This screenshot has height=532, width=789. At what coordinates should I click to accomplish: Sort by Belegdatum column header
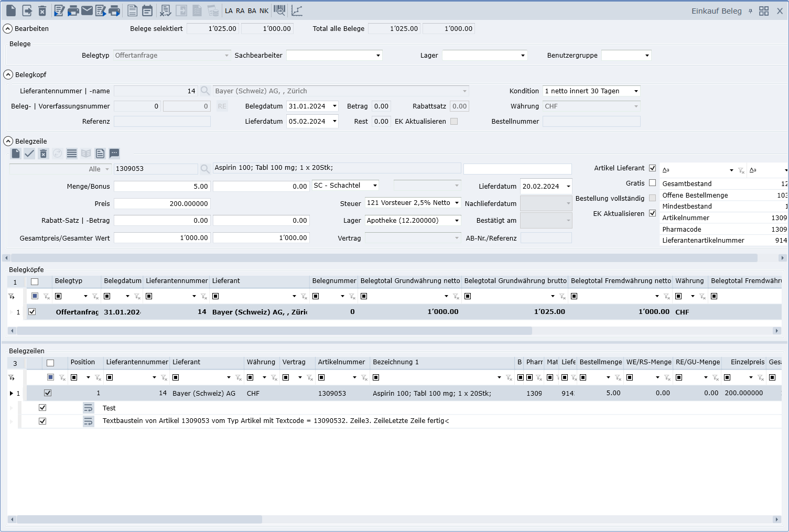coord(122,281)
